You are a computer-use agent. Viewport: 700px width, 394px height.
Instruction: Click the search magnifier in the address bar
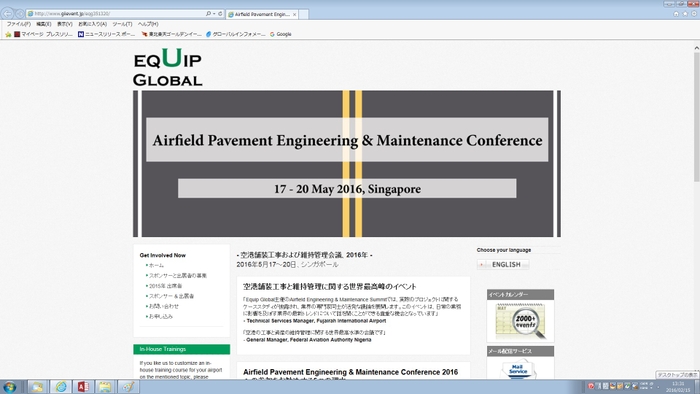(208, 14)
